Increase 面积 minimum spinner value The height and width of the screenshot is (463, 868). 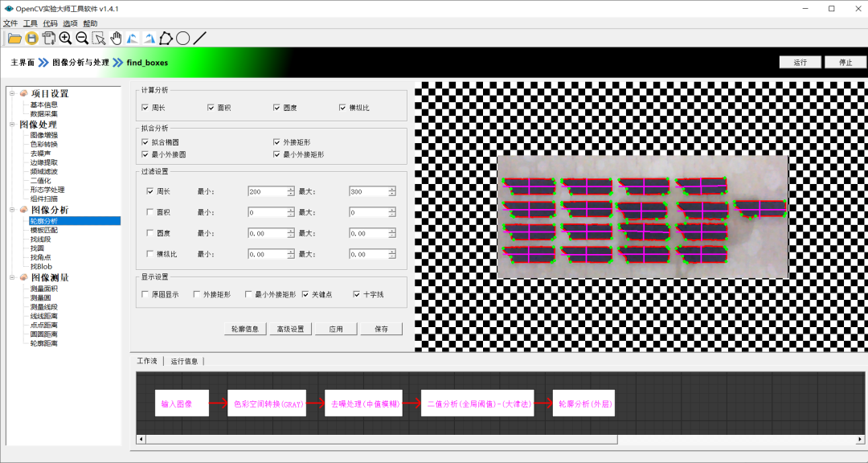click(x=291, y=210)
